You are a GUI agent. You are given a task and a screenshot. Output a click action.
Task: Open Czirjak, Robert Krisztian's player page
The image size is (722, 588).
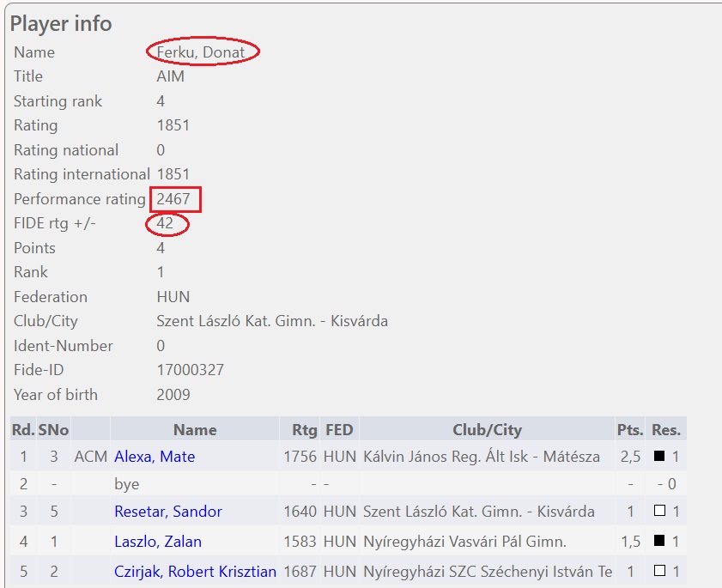click(195, 572)
